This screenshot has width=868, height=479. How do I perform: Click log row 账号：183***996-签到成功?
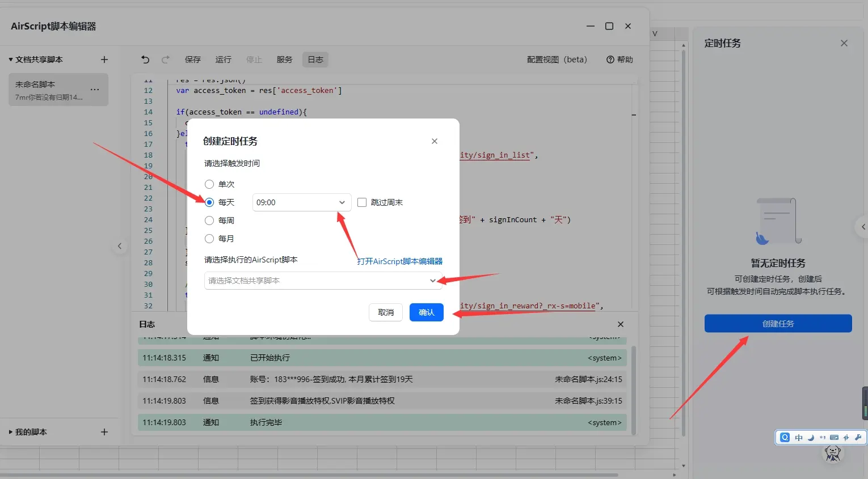click(x=382, y=379)
